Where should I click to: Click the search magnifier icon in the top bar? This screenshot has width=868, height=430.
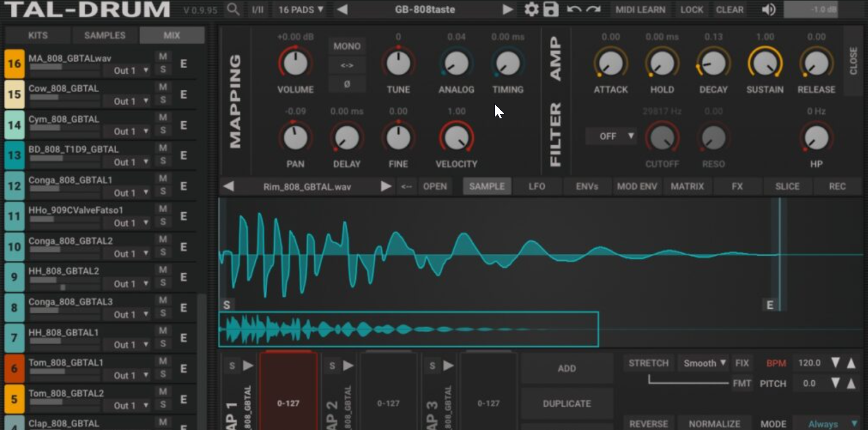click(234, 9)
